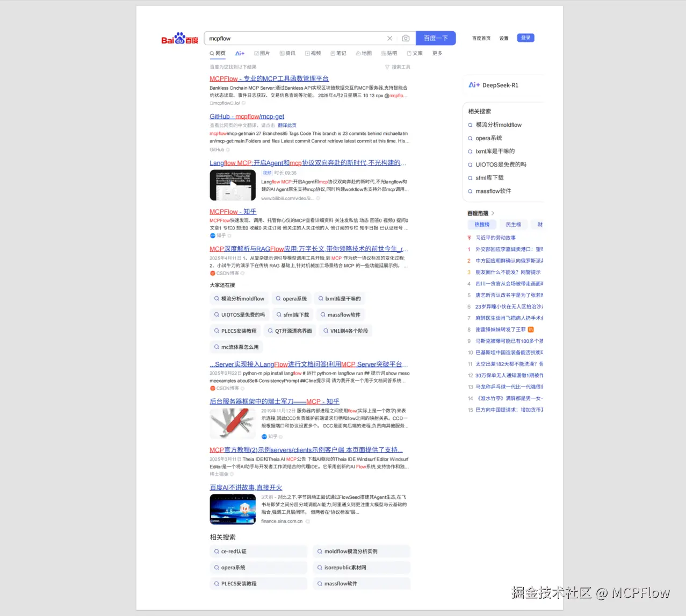This screenshot has width=686, height=616.
Task: Click the 百度一下 search button
Action: pos(436,38)
